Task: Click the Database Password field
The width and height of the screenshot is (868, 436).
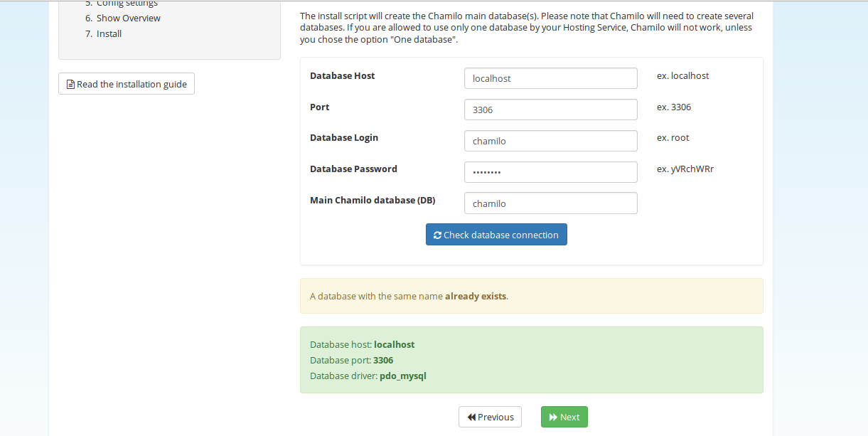Action: (551, 172)
